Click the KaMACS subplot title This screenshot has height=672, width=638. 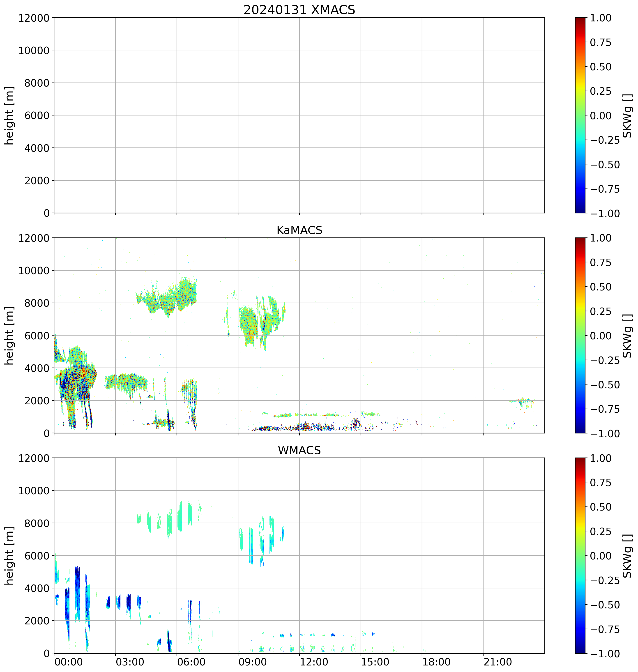pyautogui.click(x=299, y=230)
